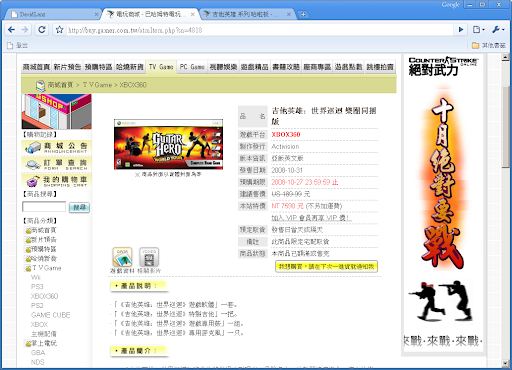Click the shop building banner image
Screen dimensions: 512x370
click(x=56, y=111)
